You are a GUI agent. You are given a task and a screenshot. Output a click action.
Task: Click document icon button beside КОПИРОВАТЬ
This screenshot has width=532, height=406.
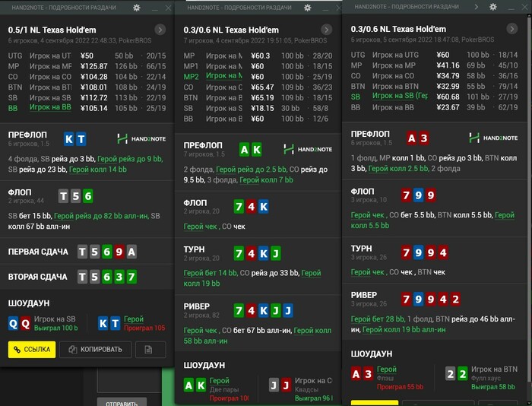150,349
